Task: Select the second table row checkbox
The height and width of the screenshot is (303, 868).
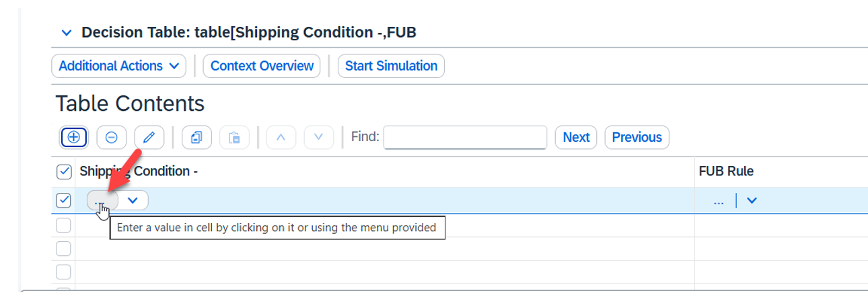Action: point(63,226)
